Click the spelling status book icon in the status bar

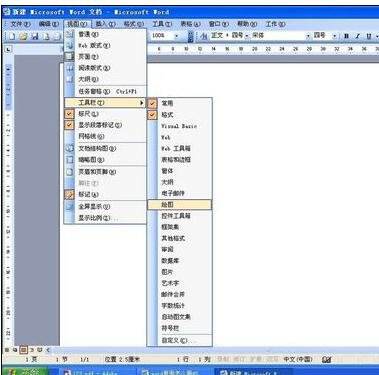pyautogui.click(x=327, y=360)
